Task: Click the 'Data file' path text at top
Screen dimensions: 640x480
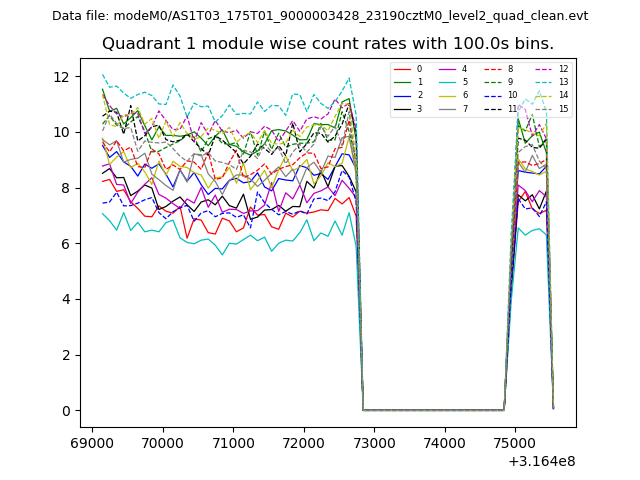Action: 320,16
